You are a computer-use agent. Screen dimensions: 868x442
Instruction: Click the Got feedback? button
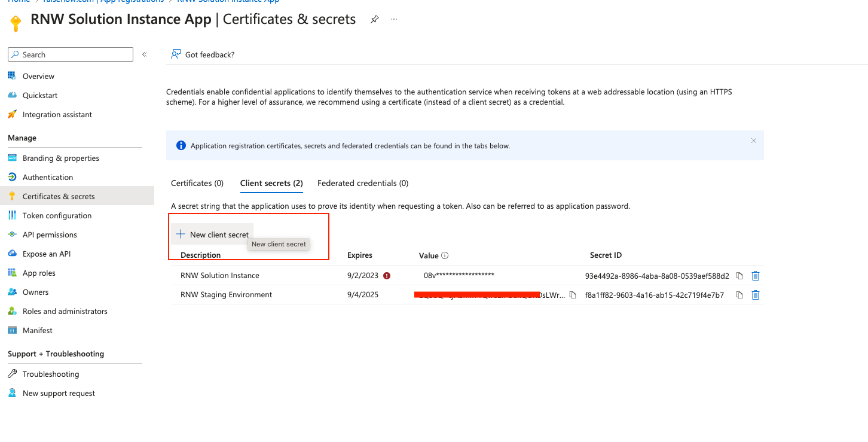[203, 54]
